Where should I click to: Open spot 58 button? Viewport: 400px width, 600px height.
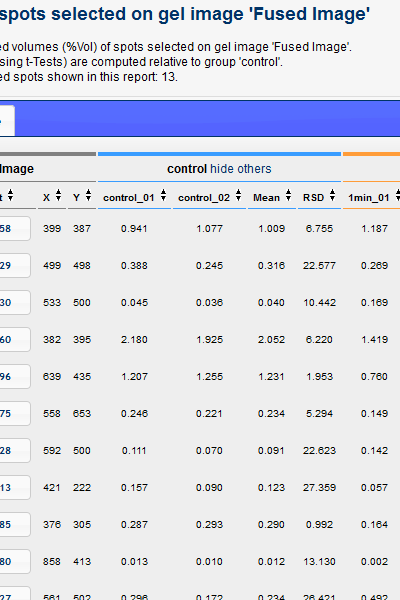(x=15, y=228)
